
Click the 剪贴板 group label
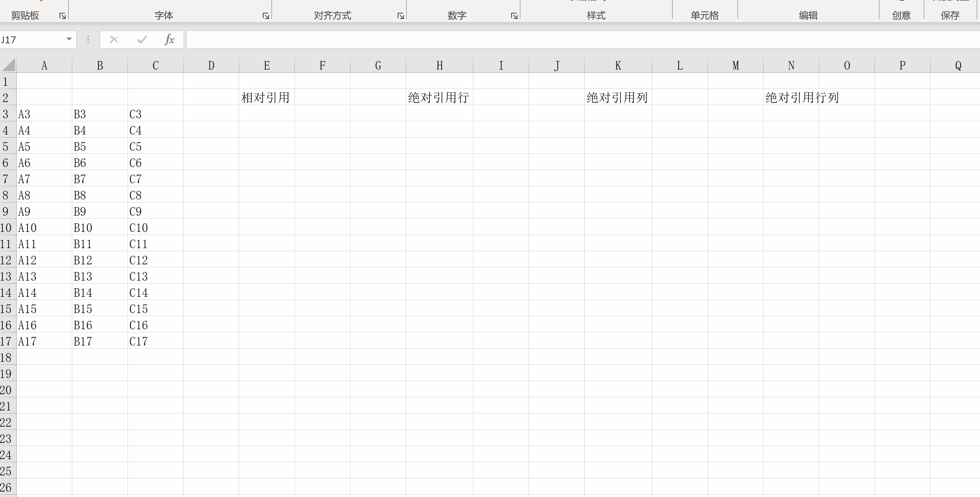coord(25,15)
